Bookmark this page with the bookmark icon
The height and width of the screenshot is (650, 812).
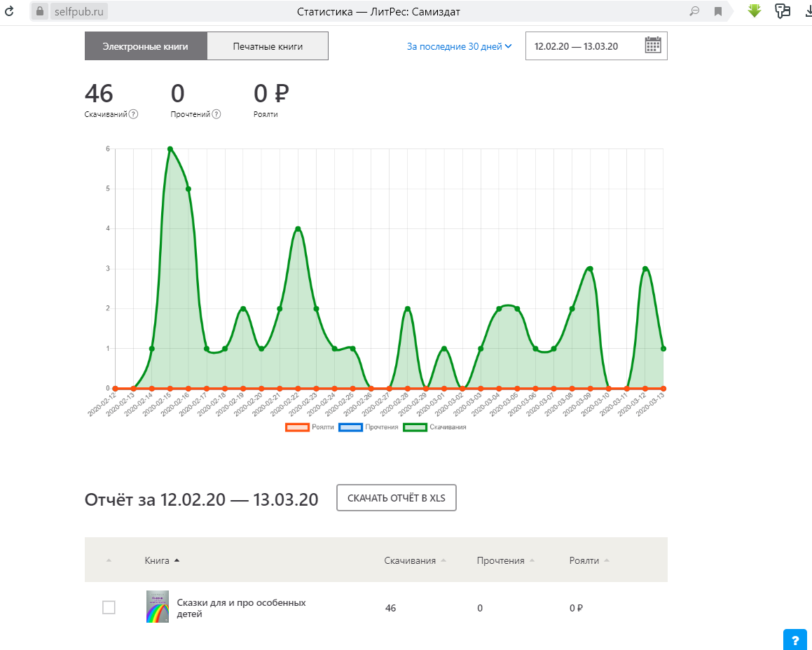point(717,11)
